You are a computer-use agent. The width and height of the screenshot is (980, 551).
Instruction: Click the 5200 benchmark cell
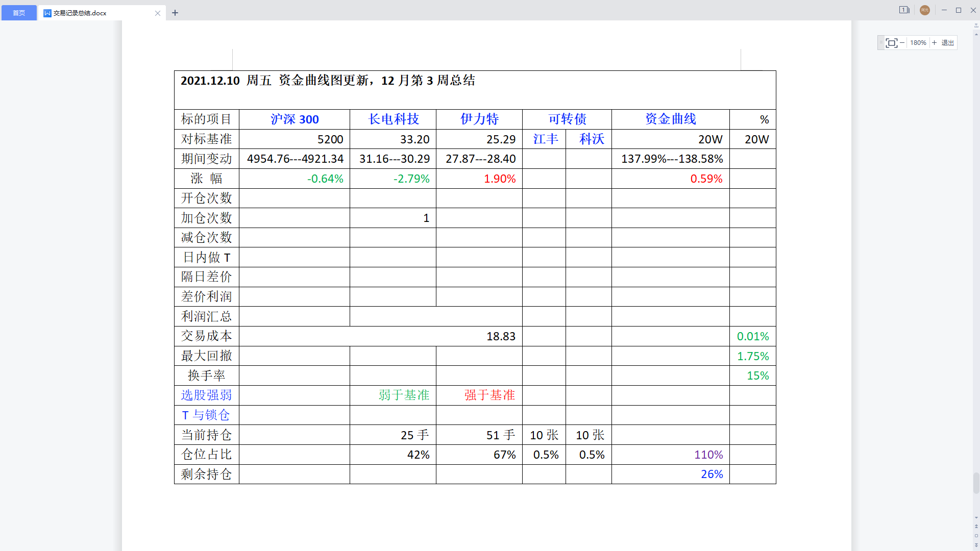coord(295,139)
